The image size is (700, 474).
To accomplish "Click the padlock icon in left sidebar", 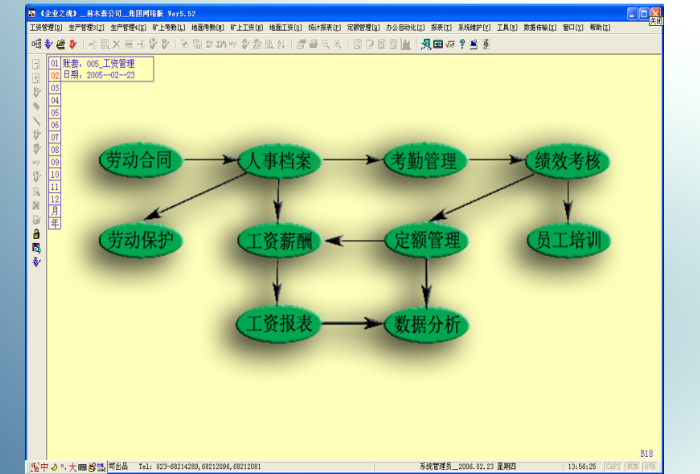I will (36, 233).
